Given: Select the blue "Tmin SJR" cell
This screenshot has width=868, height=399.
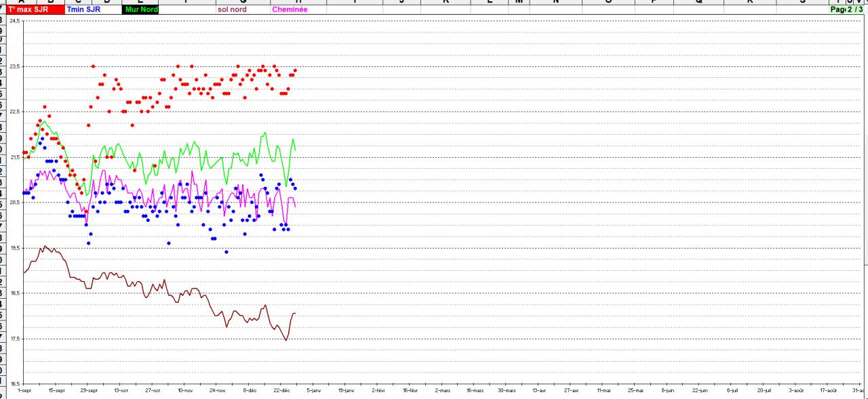Looking at the screenshot, I should (94, 10).
